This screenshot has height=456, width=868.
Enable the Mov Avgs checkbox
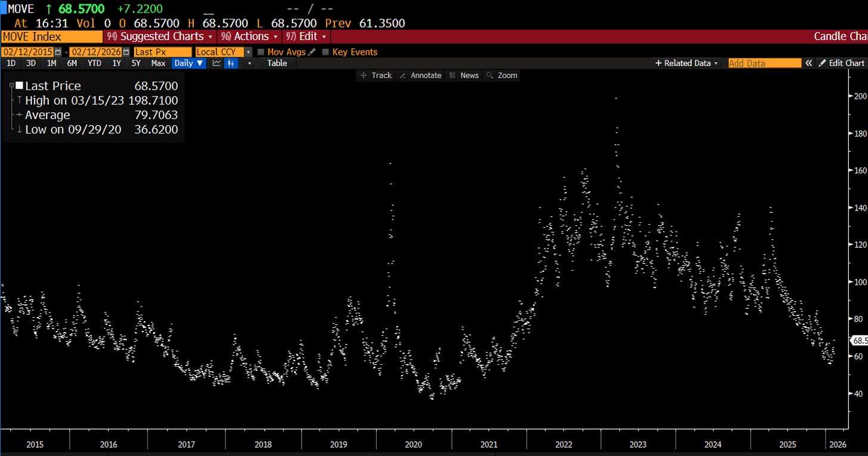click(261, 52)
